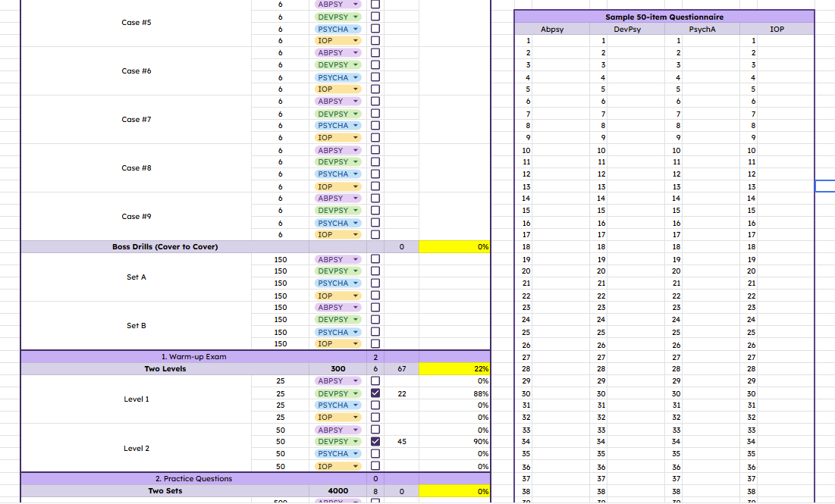Uncheck the Level 2 DEVPSY checkbox
This screenshot has height=504, width=835.
[375, 441]
